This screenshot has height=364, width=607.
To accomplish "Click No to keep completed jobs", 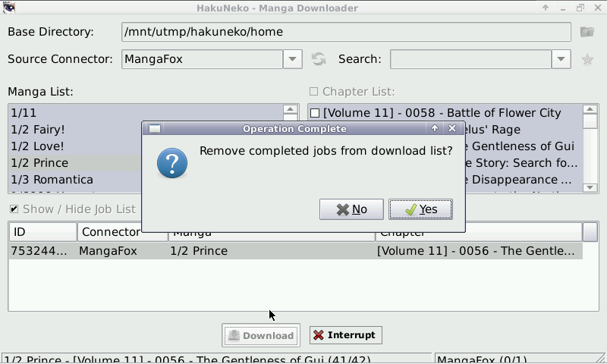I will tap(351, 209).
